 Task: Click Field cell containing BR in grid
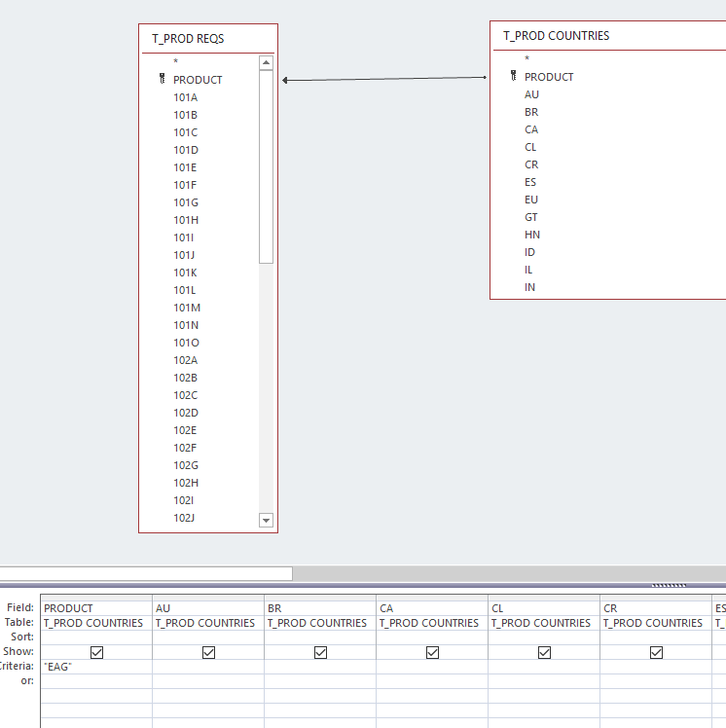320,608
